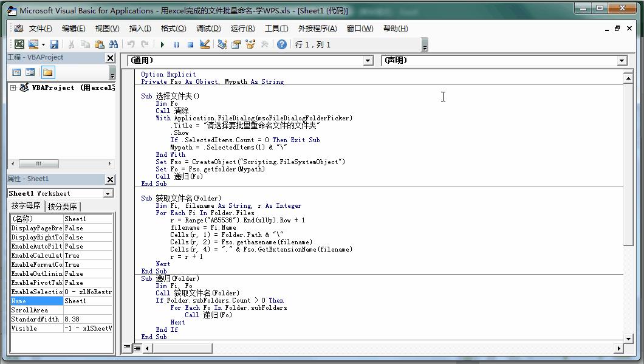Save the VBA project with the floppy disk icon
Viewport: 644px width, 364px height.
tap(54, 44)
